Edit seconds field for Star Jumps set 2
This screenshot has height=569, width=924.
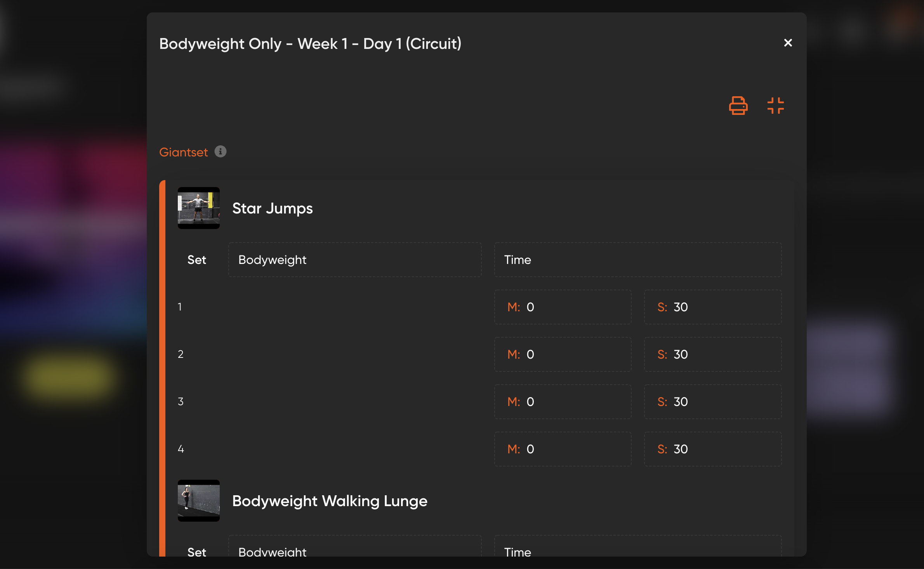pos(713,354)
